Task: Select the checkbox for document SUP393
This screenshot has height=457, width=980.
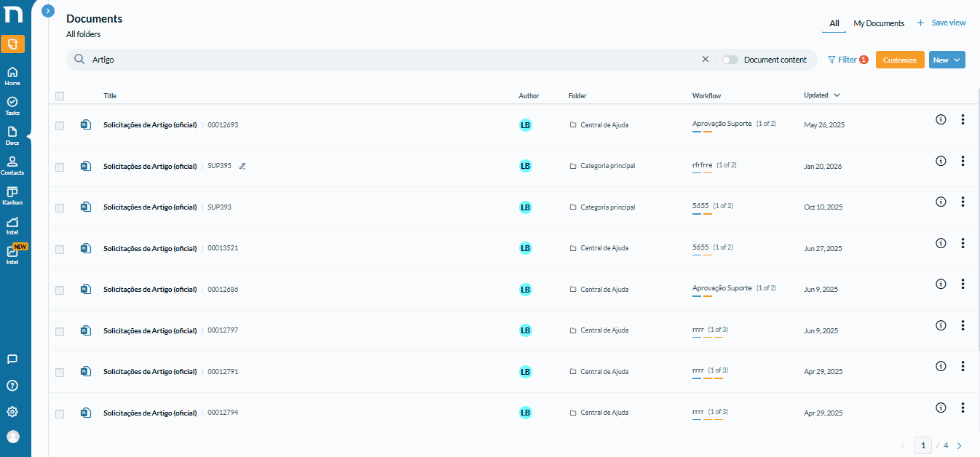Action: tap(60, 208)
